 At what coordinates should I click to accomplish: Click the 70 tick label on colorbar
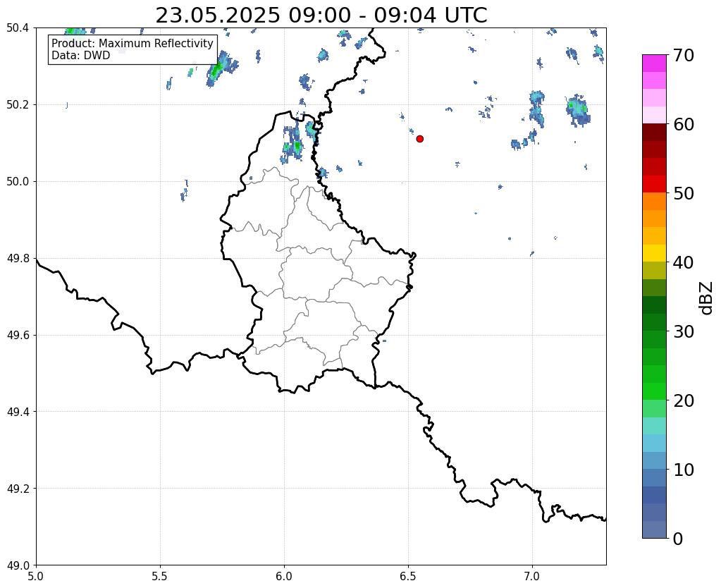tap(684, 55)
